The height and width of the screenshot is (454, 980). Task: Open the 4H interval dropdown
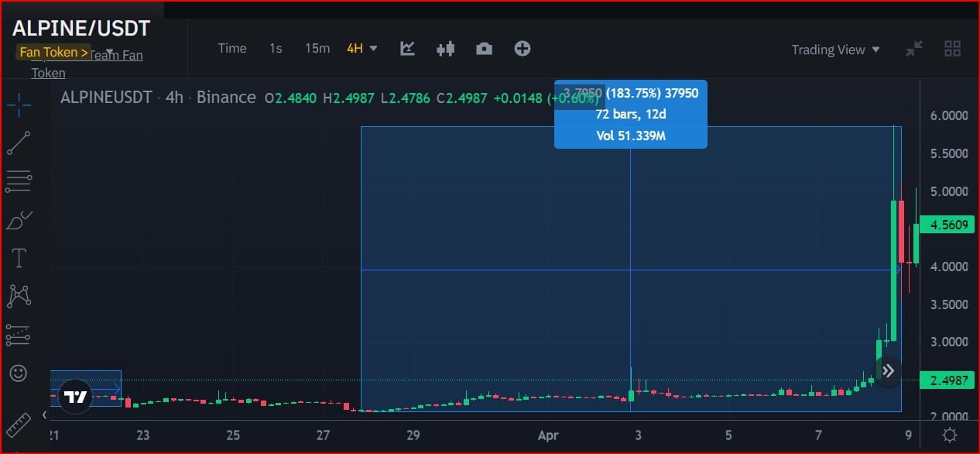click(362, 48)
